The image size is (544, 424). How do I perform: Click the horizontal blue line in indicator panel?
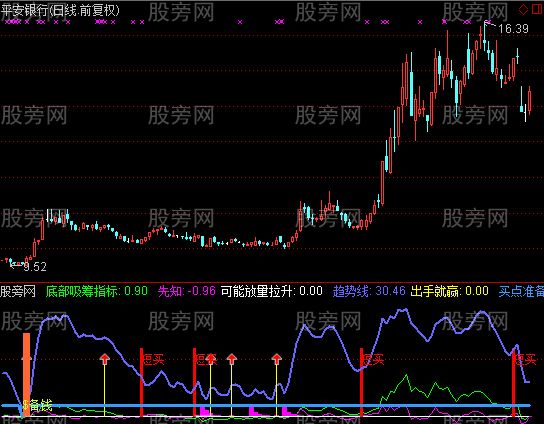click(266, 405)
